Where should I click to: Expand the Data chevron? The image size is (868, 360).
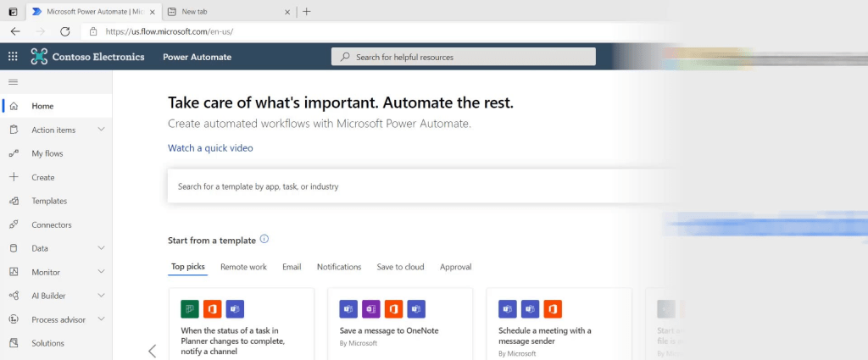point(102,248)
